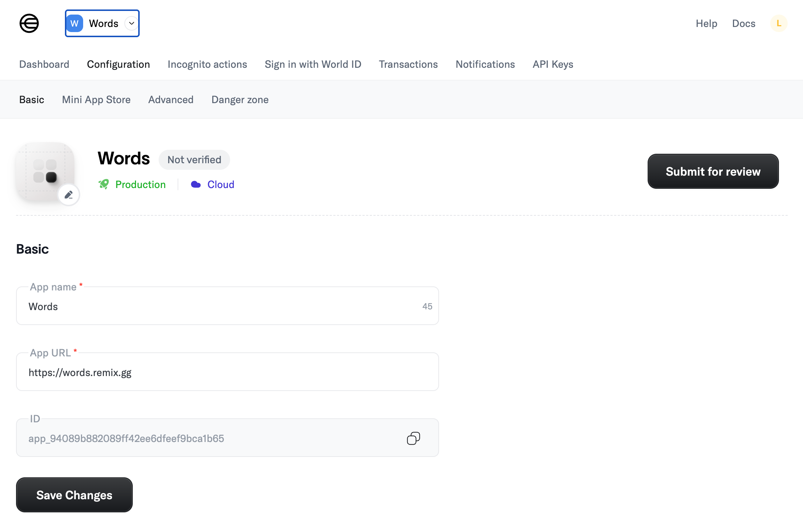Click the pencil edit icon on app logo
803x532 pixels.
69,195
